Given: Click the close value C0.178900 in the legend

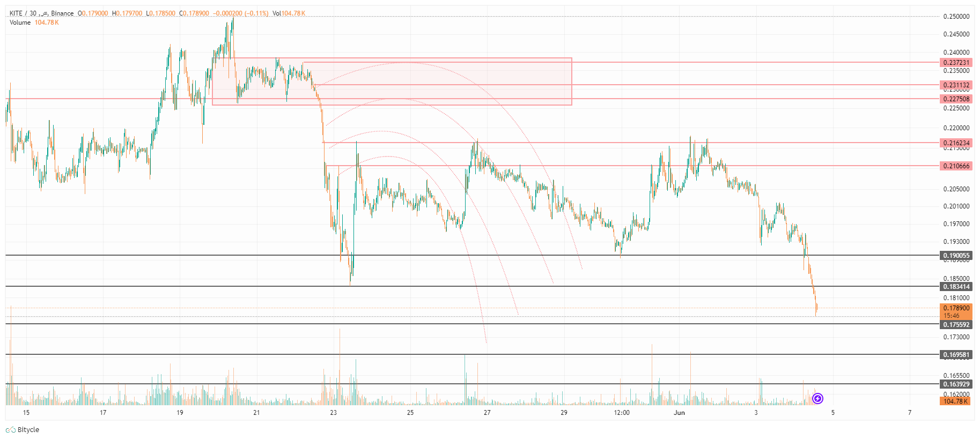Looking at the screenshot, I should 194,13.
